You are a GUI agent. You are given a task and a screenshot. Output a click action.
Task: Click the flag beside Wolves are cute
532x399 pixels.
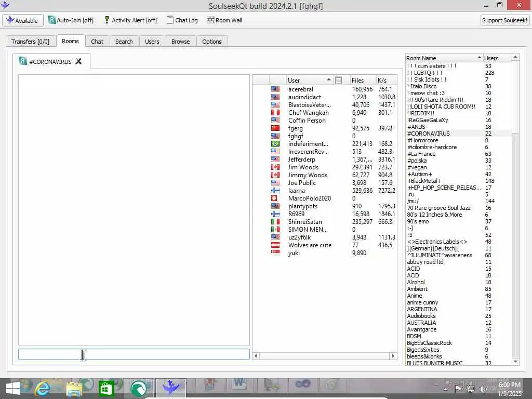(275, 245)
